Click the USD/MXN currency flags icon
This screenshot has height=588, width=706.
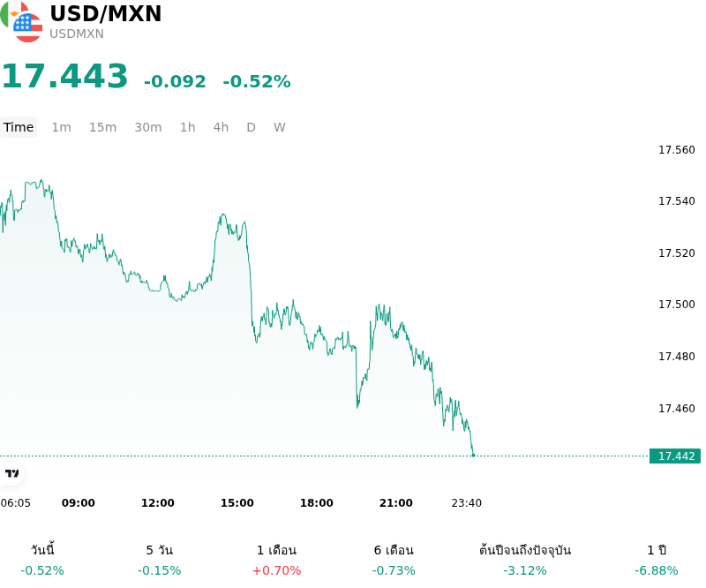click(21, 21)
